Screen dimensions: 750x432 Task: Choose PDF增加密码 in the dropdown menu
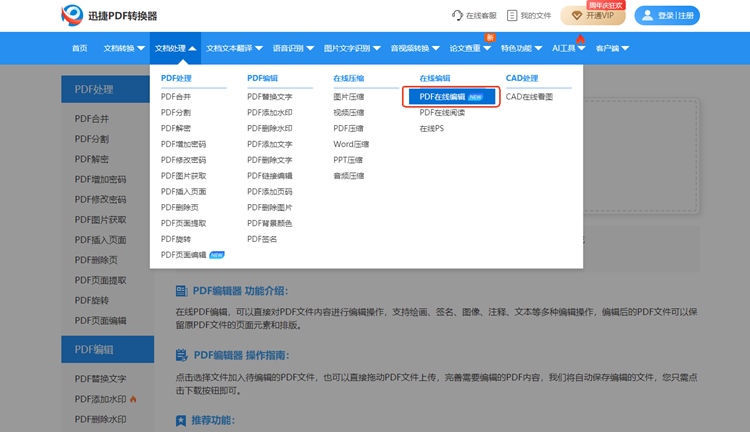point(183,144)
